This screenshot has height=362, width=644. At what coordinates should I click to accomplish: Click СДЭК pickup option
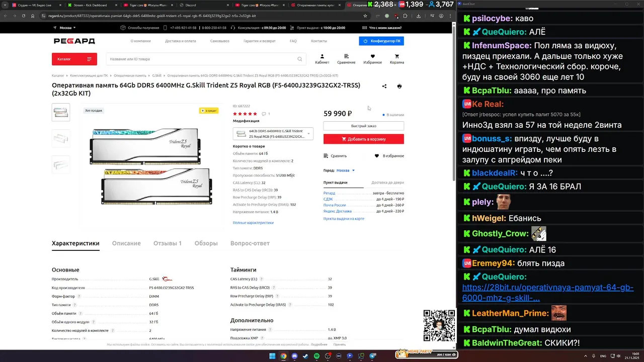328,199
